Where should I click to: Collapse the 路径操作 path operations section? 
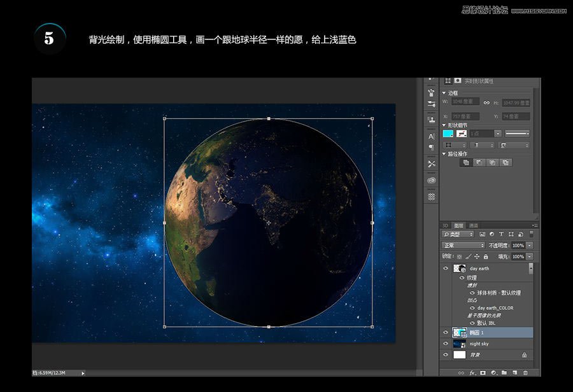coord(444,154)
